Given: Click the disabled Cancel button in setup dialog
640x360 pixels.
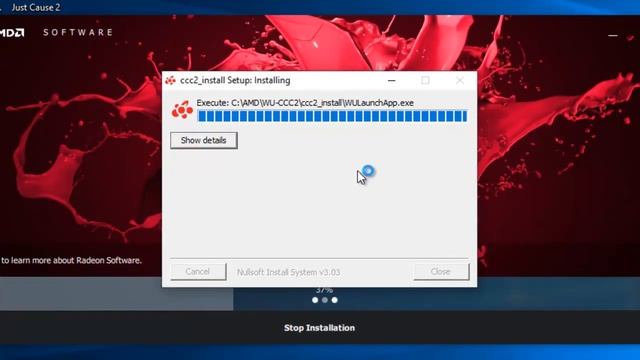Looking at the screenshot, I should tap(198, 272).
